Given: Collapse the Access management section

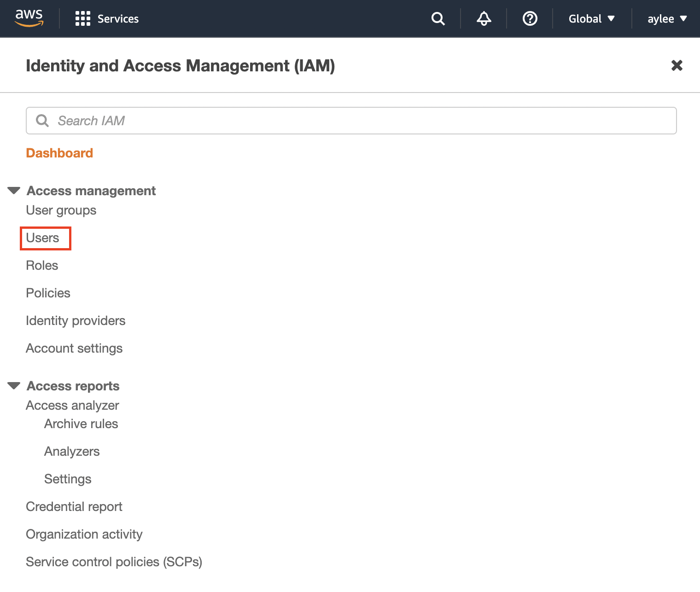Looking at the screenshot, I should [14, 191].
